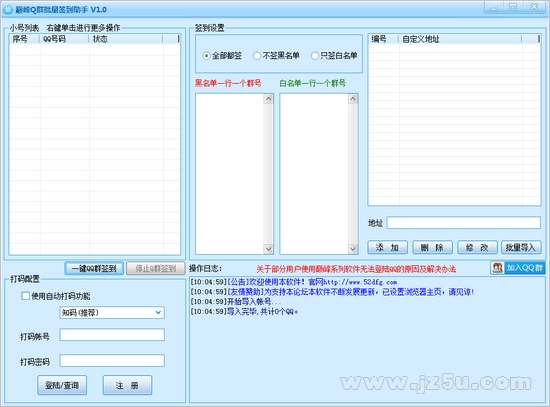Click the 编号 column header
This screenshot has height=407, width=550.
(x=383, y=39)
